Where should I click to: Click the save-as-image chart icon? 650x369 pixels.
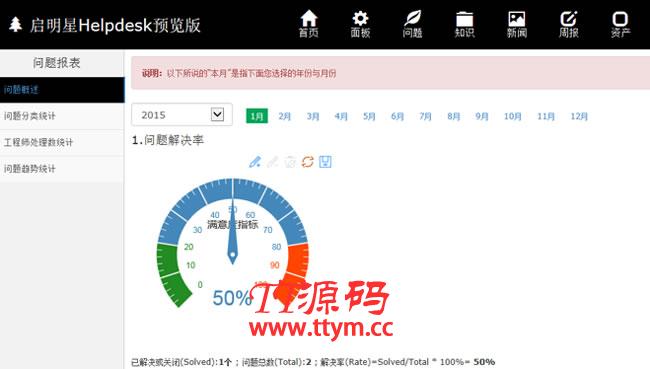[x=325, y=162]
